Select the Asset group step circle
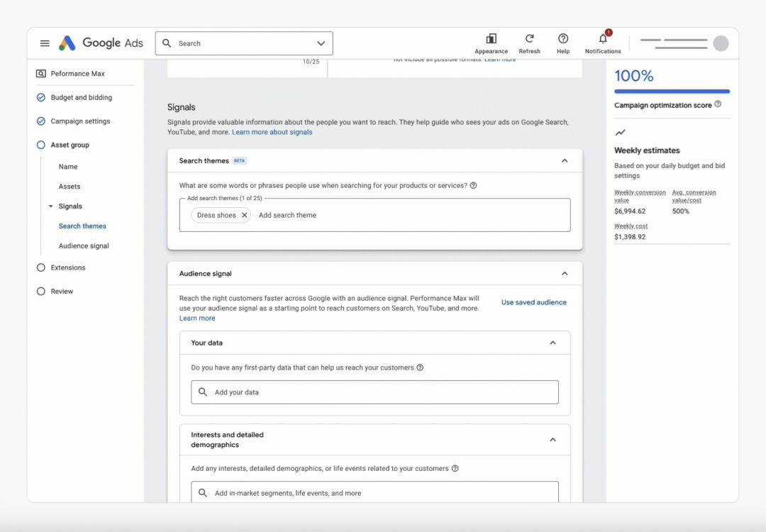This screenshot has height=532, width=766. coord(41,145)
